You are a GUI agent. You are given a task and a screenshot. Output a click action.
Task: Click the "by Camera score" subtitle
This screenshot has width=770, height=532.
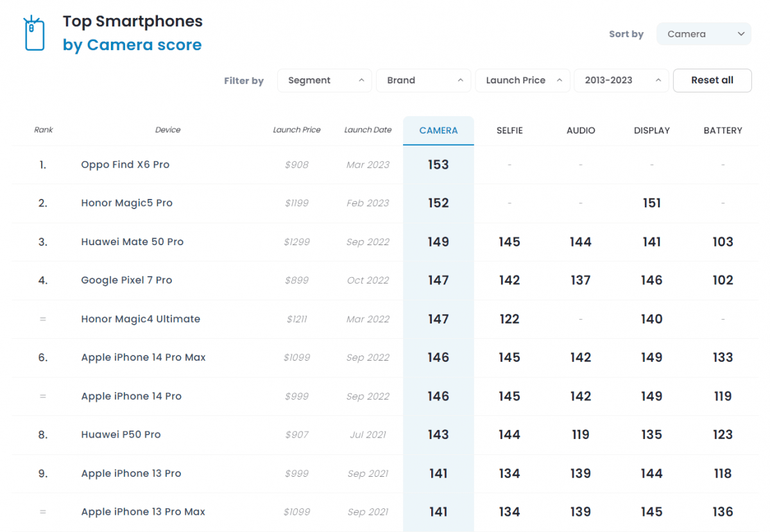[x=132, y=45]
